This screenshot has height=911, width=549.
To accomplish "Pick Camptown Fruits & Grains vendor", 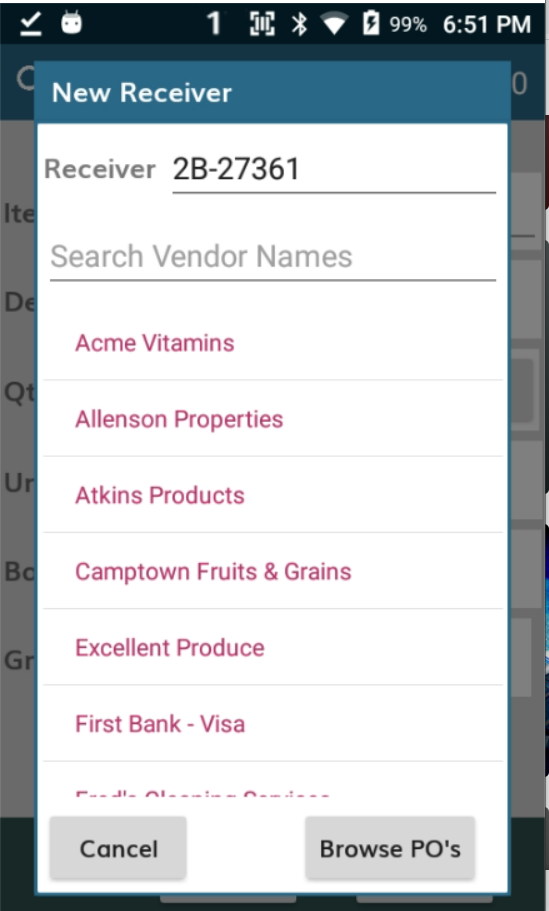I will [273, 572].
